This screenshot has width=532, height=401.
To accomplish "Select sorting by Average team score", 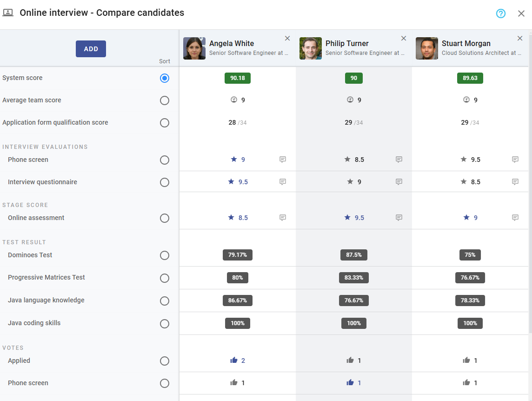I will tap(165, 100).
